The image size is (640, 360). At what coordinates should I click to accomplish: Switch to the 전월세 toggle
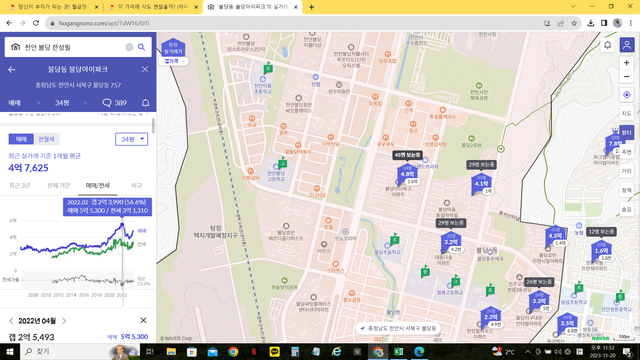pyautogui.click(x=47, y=139)
